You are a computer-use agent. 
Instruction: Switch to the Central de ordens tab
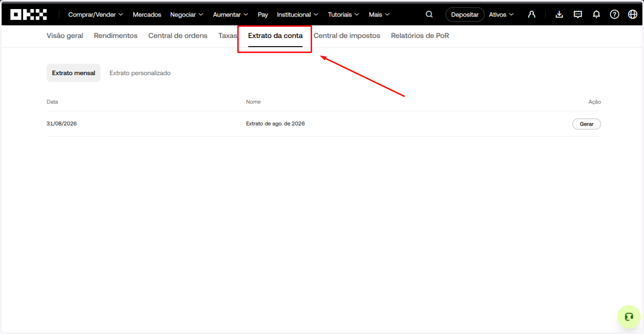(178, 36)
